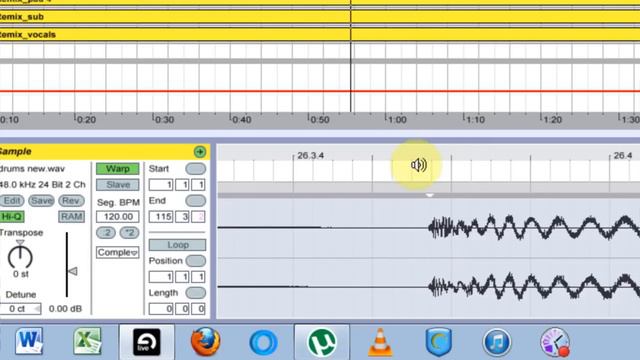This screenshot has height=360, width=640.
Task: Click the 26.3.4 clip ruler marker
Action: click(310, 156)
